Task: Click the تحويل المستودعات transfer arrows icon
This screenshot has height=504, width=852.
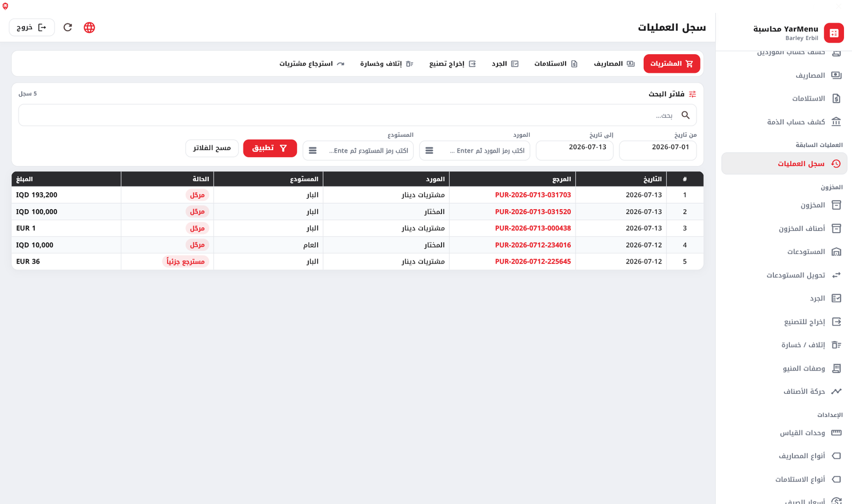Action: [x=837, y=275]
